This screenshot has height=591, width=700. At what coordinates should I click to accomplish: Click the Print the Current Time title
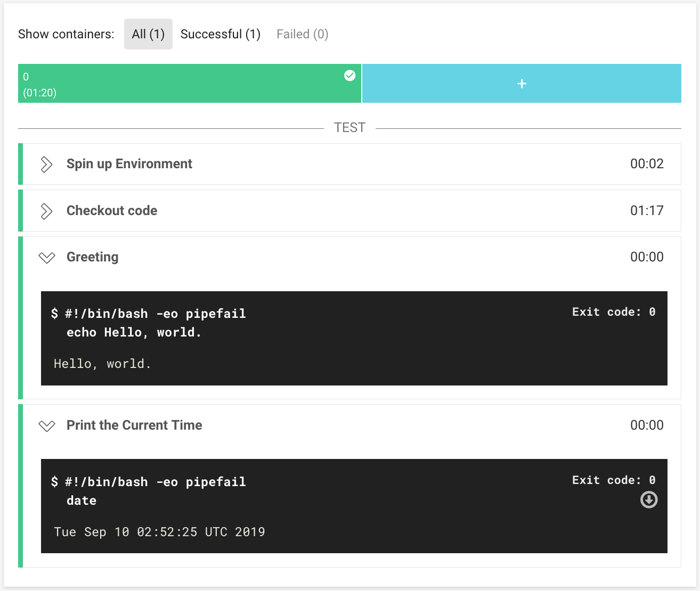click(134, 425)
